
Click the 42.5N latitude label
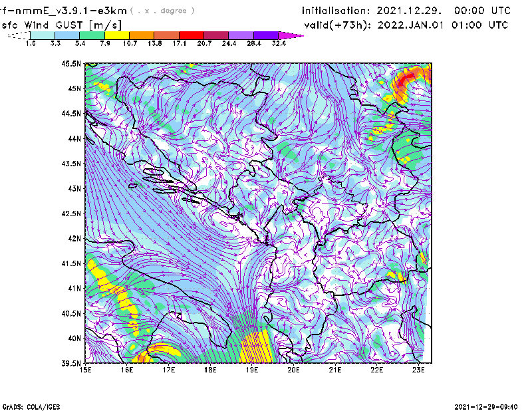coord(71,213)
